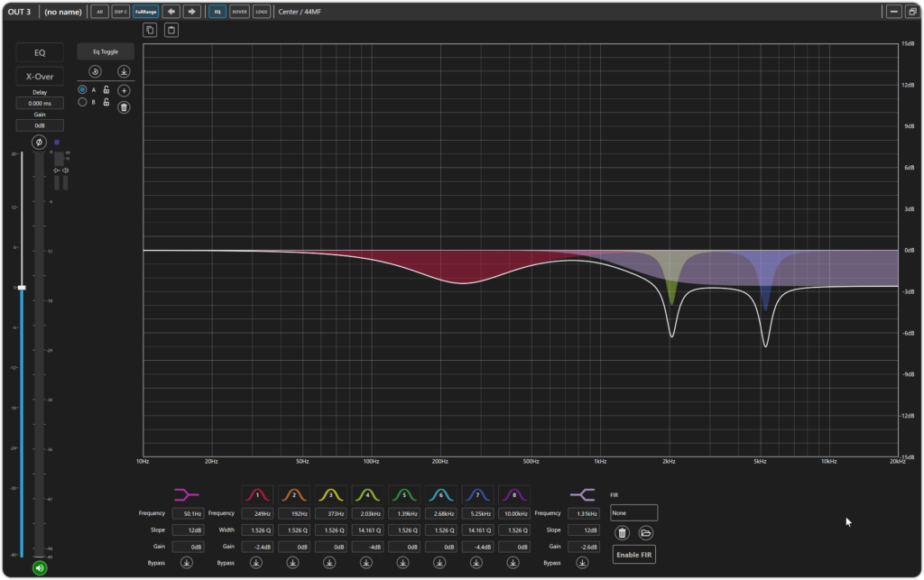This screenshot has height=580, width=924.
Task: Open high-pass Slope 12dB selector
Action: click(x=188, y=529)
